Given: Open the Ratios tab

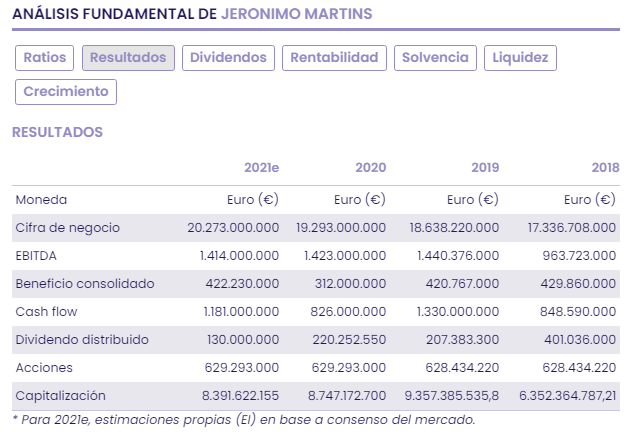Looking at the screenshot, I should (44, 58).
